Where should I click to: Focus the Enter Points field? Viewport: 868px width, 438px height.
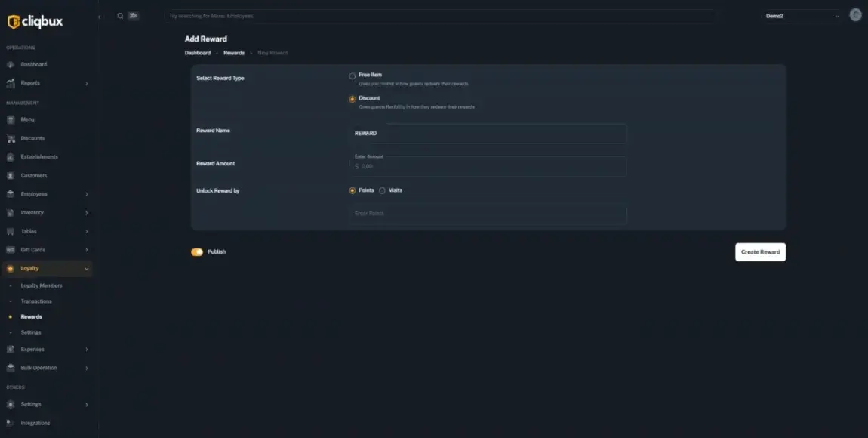coord(488,214)
